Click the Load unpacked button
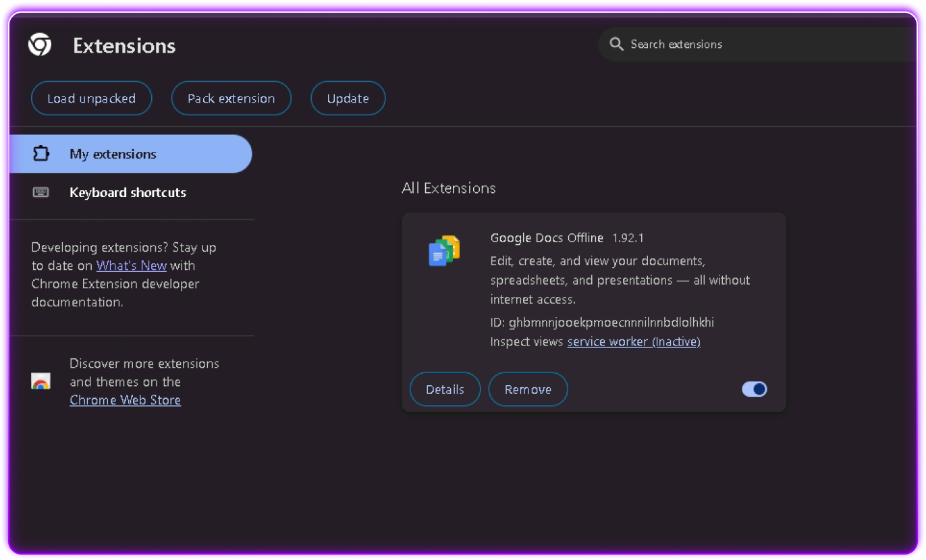The width and height of the screenshot is (926, 560). coord(92,99)
